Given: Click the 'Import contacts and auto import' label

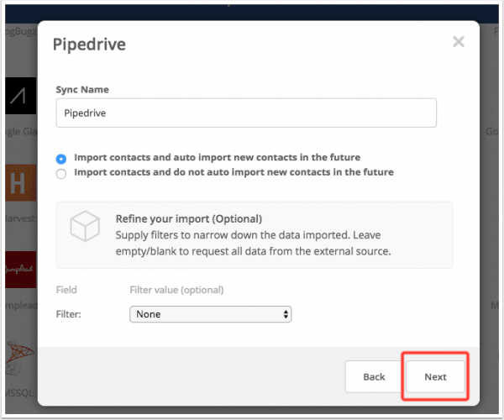Looking at the screenshot, I should 218,157.
